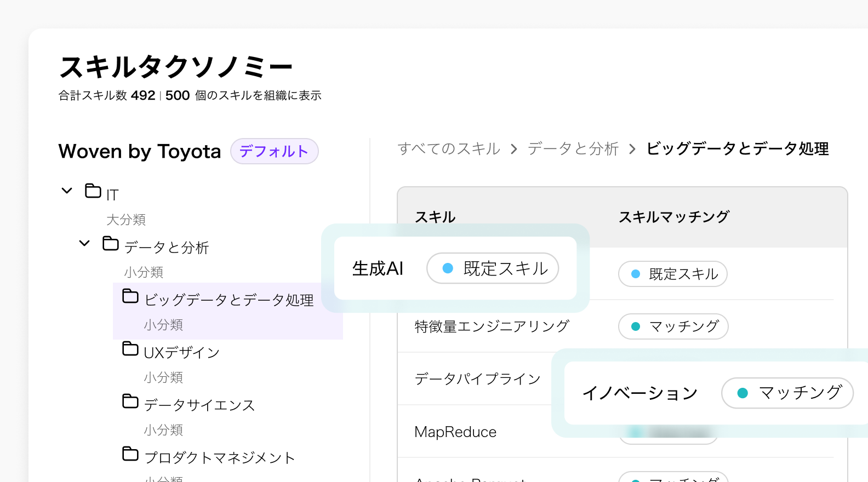Click the 小分類 label under UXデザイン
The height and width of the screenshot is (482, 868).
163,377
